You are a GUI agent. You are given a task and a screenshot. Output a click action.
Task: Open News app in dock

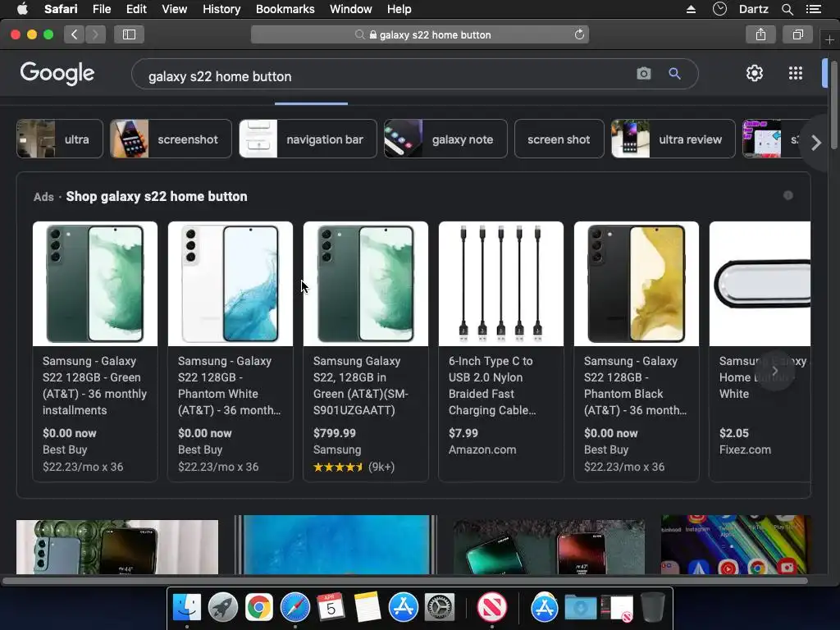click(x=492, y=607)
